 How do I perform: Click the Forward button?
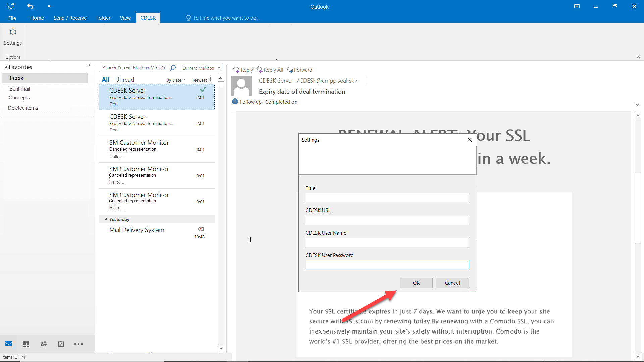point(300,70)
